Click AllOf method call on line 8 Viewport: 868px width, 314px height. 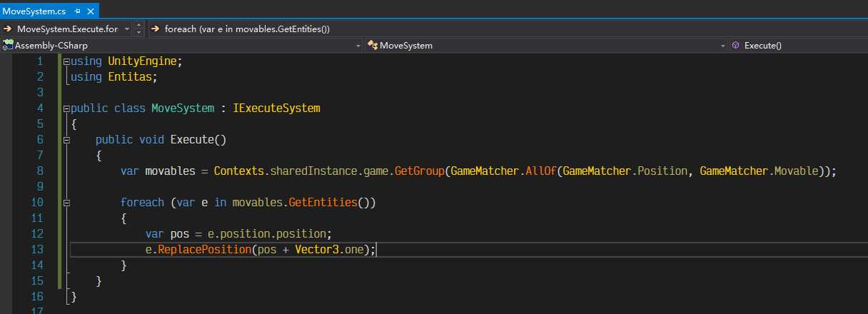pyautogui.click(x=540, y=171)
